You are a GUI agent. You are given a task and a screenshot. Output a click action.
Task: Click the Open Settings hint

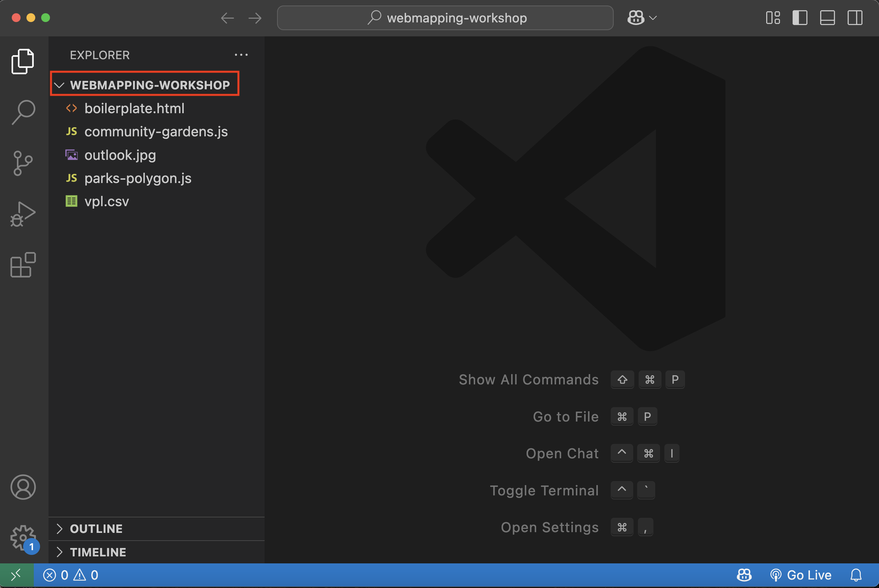[x=550, y=527]
